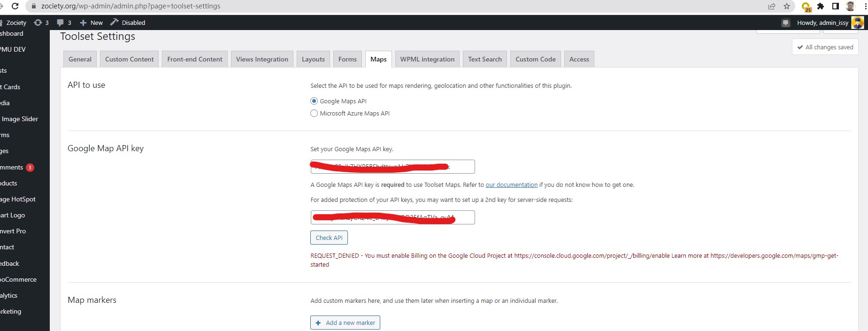This screenshot has width=868, height=331.
Task: Click the Check API button
Action: [329, 238]
